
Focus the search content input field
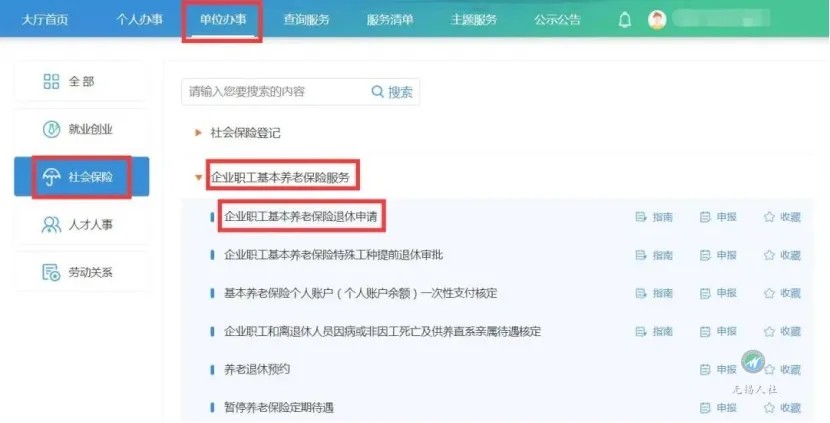point(275,92)
